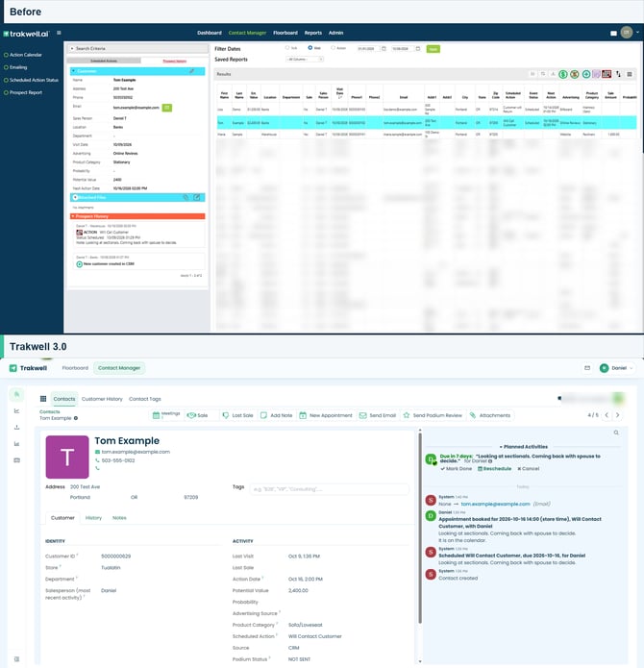This screenshot has width=644, height=668.
Task: Click the Add Note button
Action: (x=277, y=415)
